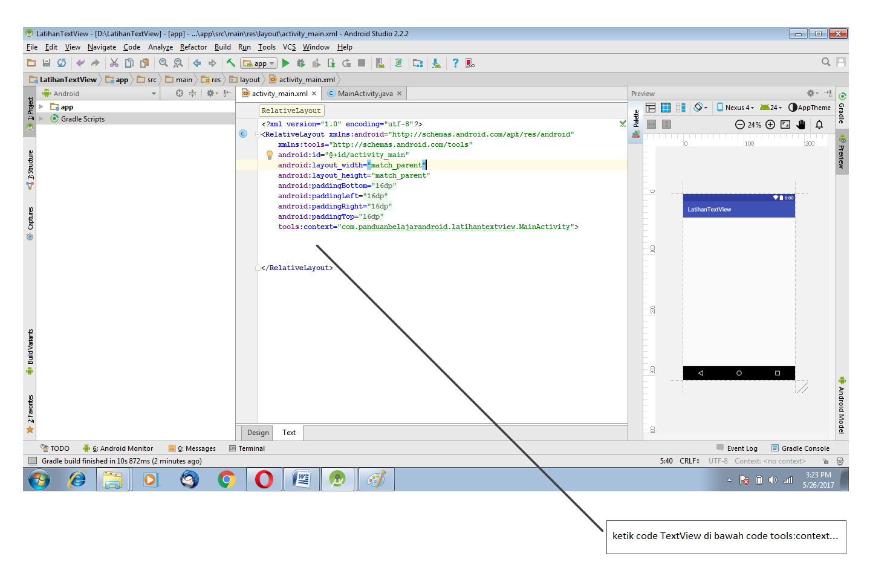
Task: Click the Redo arrow icon
Action: (x=95, y=63)
